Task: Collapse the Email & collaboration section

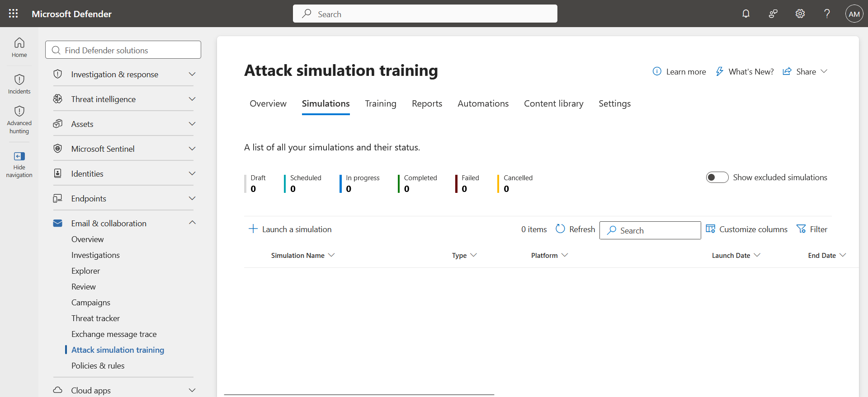Action: click(x=192, y=223)
